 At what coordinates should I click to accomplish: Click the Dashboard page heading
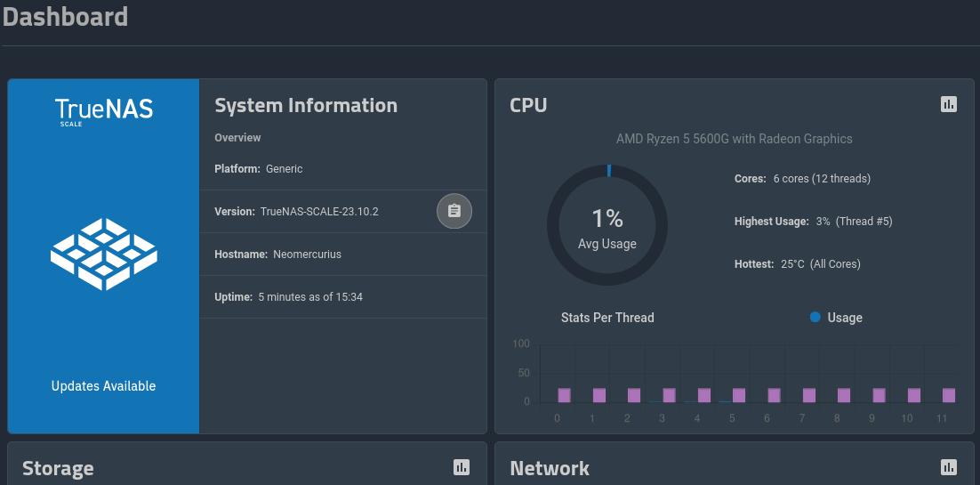tap(65, 16)
